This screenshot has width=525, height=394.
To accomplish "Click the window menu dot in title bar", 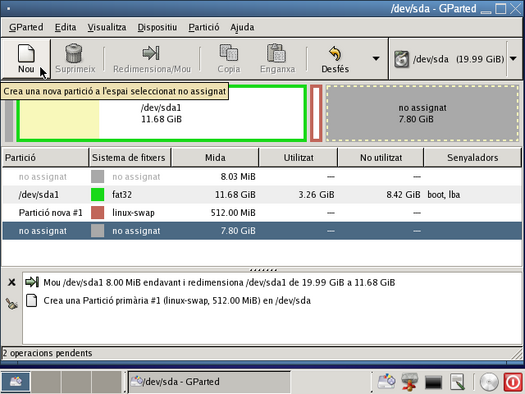I will click(x=8, y=8).
